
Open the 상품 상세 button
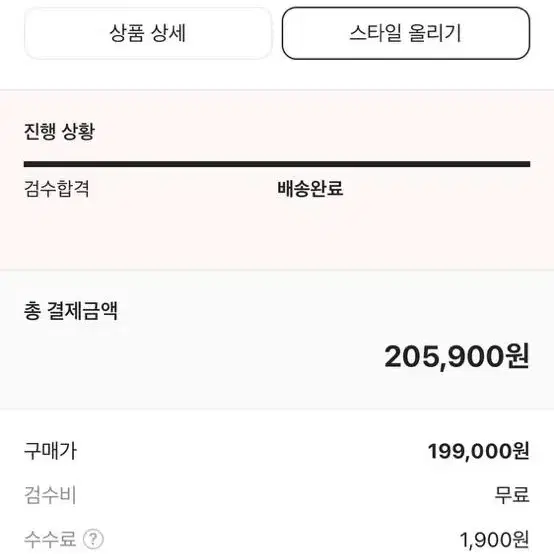pyautogui.click(x=148, y=33)
